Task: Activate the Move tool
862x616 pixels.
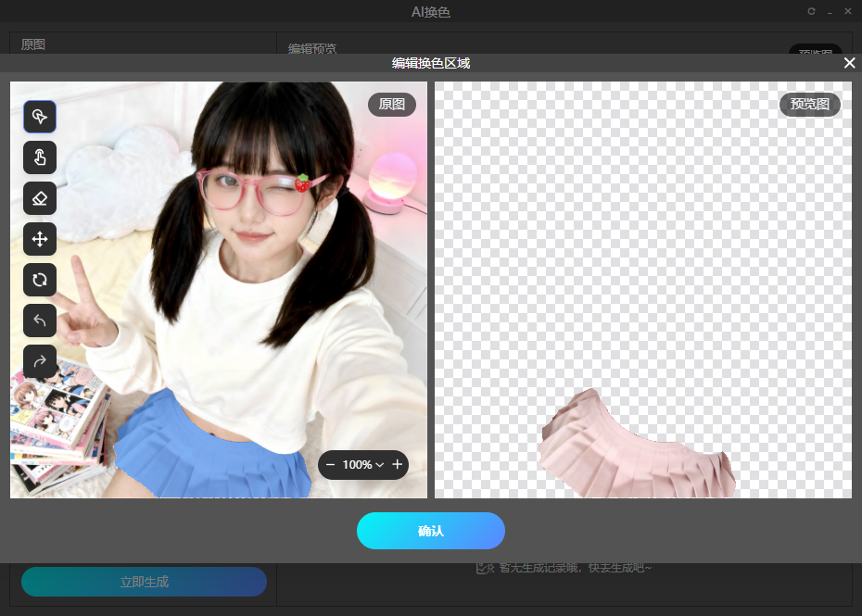Action: point(39,239)
